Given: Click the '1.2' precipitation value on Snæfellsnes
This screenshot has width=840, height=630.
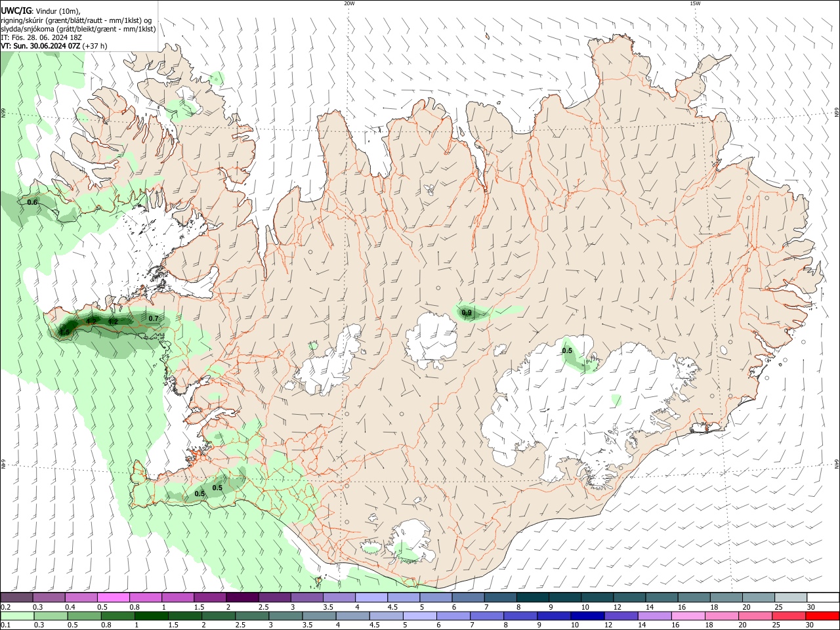Looking at the screenshot, I should click(113, 322).
